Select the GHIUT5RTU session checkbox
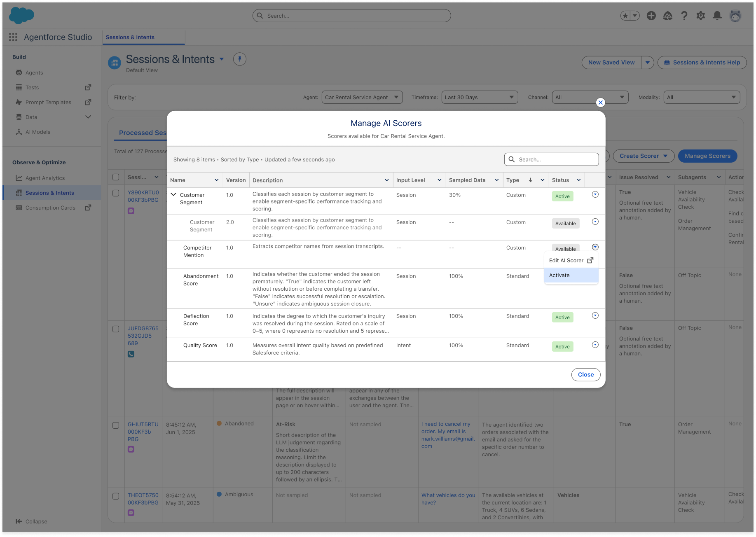 (x=116, y=425)
